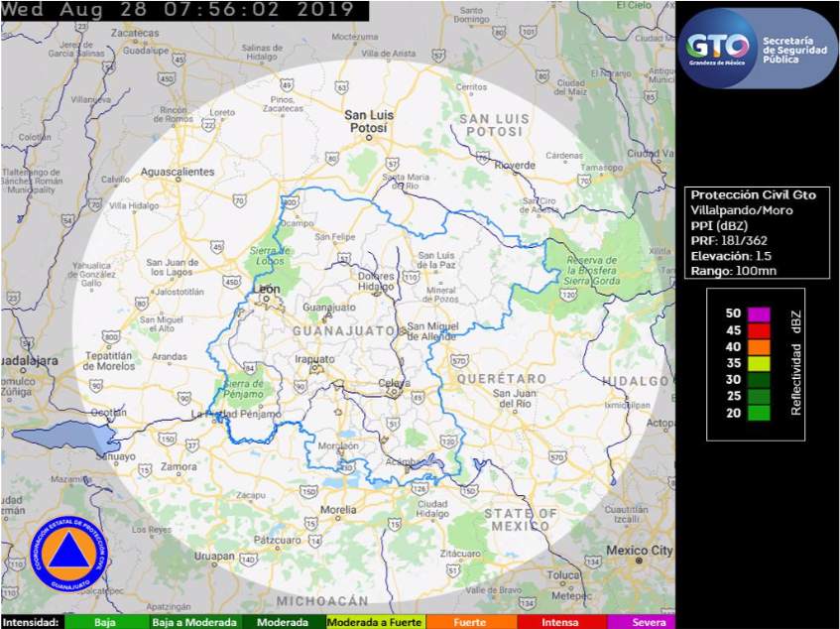This screenshot has height=629, width=840.
Task: Click the MICHOACÁN state label
Action: pyautogui.click(x=322, y=601)
